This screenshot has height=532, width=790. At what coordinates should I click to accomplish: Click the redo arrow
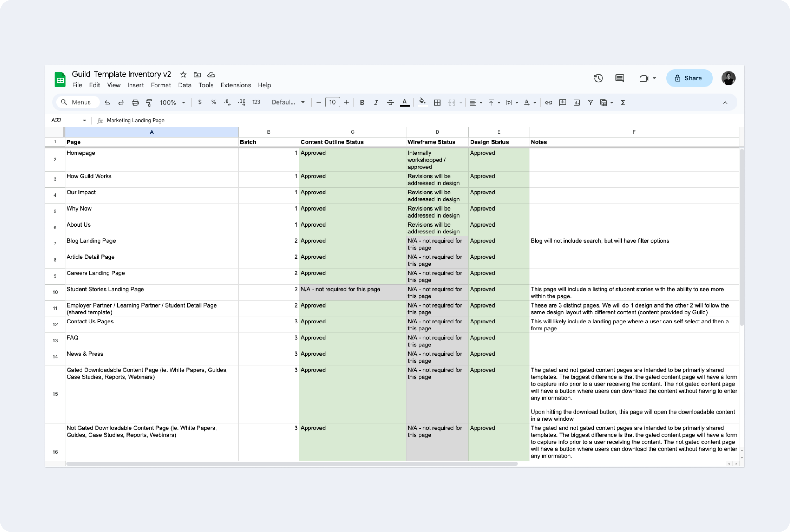tap(121, 103)
